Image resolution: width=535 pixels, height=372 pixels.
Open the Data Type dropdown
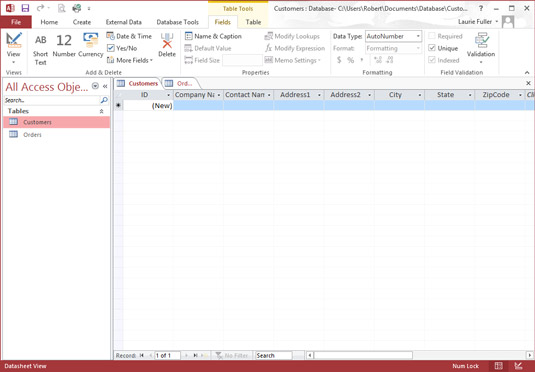(x=418, y=36)
